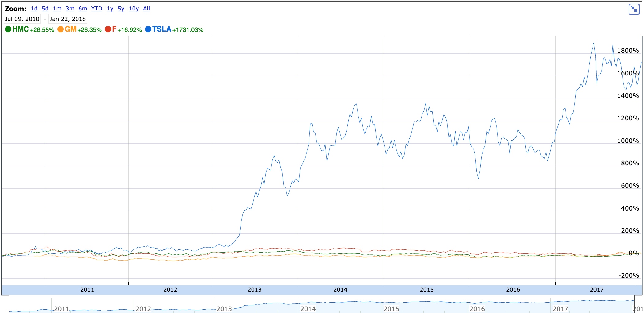This screenshot has width=644, height=313.
Task: Click the right handle of the range slider
Action: pos(634,304)
